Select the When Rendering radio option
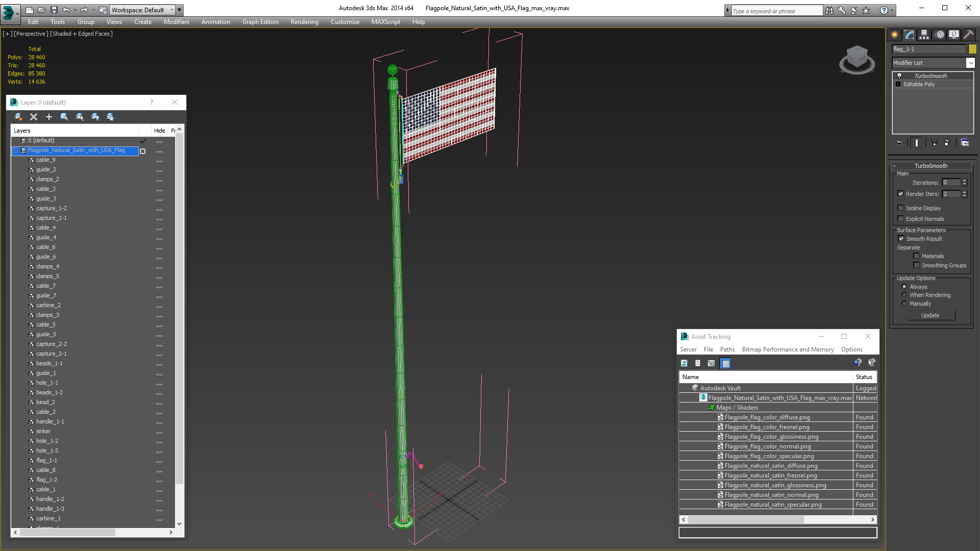980x551 pixels. [x=904, y=295]
